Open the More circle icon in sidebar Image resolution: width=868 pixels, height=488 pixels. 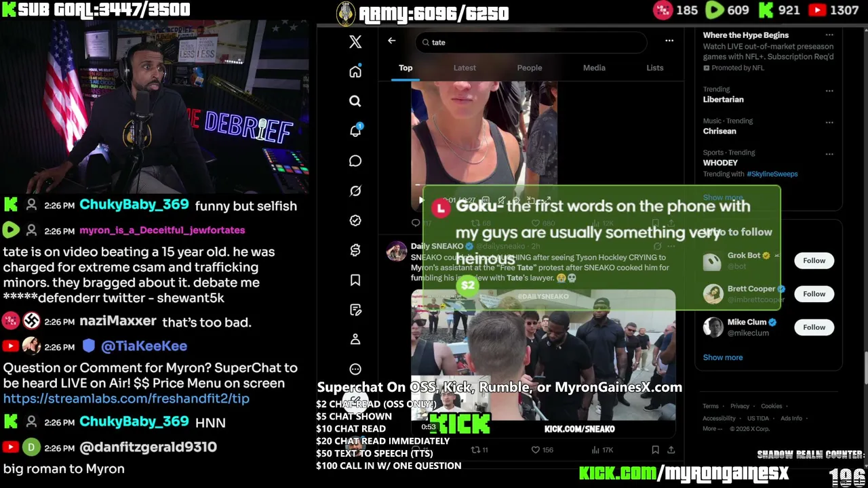(x=355, y=369)
